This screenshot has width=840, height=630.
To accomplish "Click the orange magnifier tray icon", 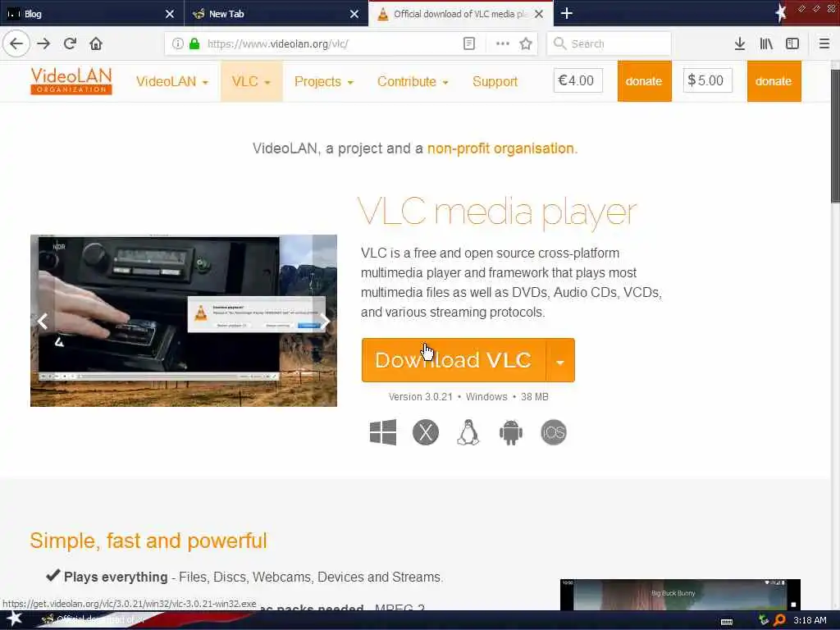I will click(780, 620).
